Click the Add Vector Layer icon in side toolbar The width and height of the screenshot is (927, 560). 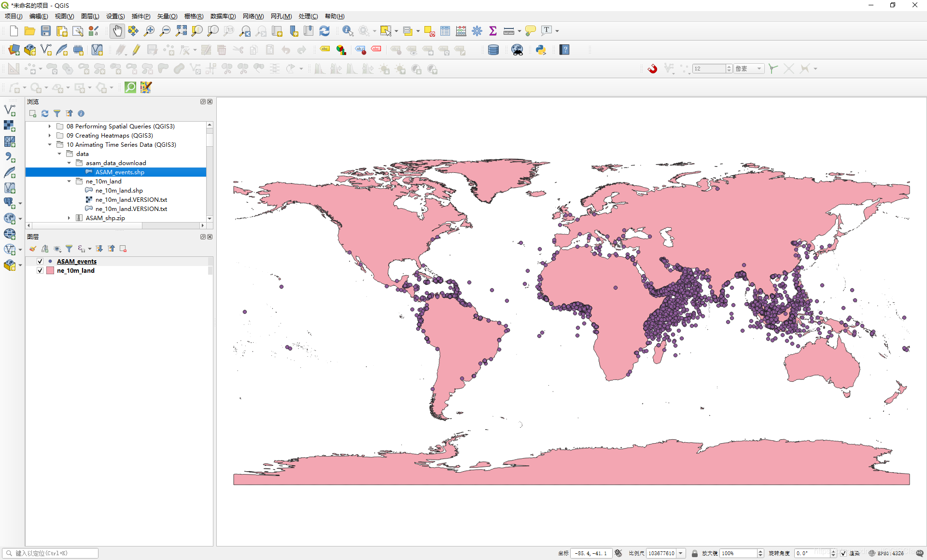tap(10, 111)
